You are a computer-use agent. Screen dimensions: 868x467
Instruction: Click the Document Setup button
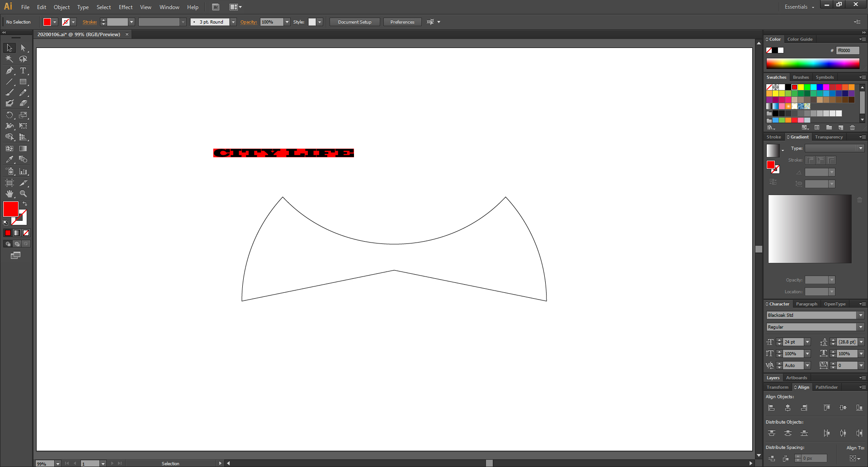(x=355, y=22)
